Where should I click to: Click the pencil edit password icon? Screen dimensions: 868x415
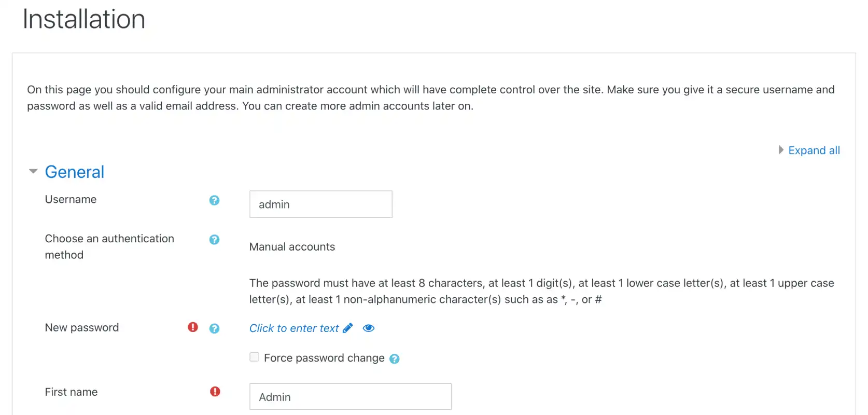(348, 328)
